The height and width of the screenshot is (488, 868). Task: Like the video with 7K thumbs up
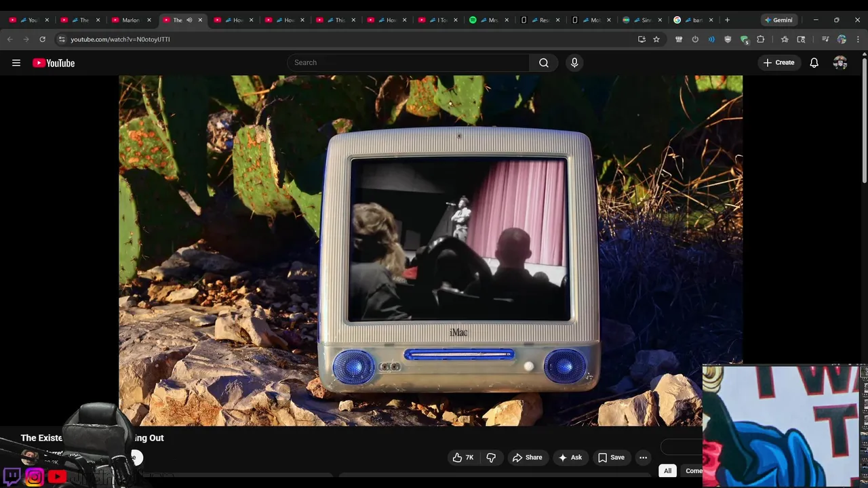tap(463, 457)
